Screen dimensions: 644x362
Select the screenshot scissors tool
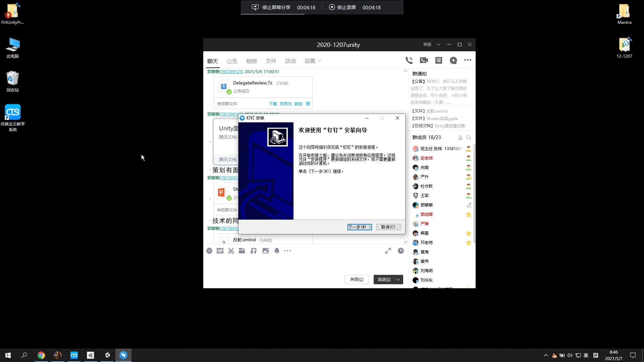pyautogui.click(x=231, y=251)
